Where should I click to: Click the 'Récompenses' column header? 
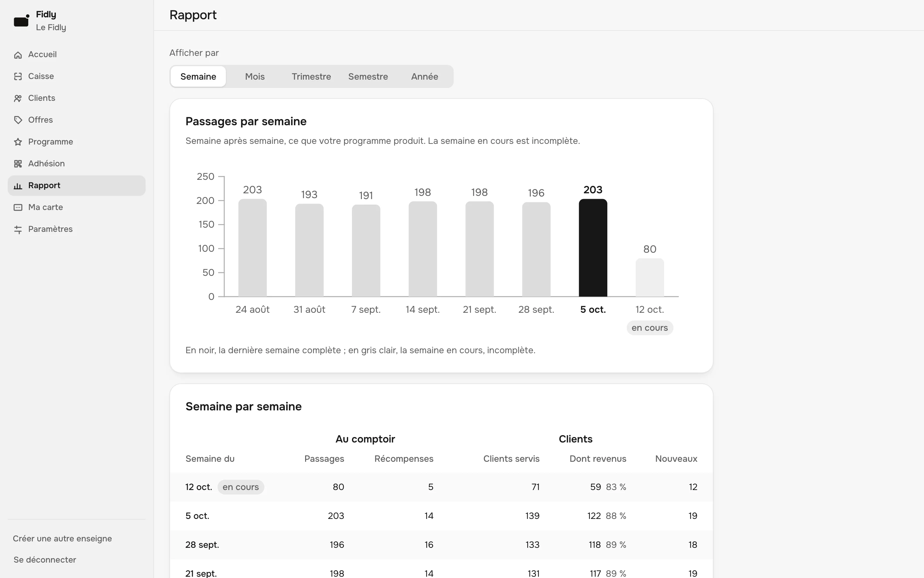(x=404, y=459)
